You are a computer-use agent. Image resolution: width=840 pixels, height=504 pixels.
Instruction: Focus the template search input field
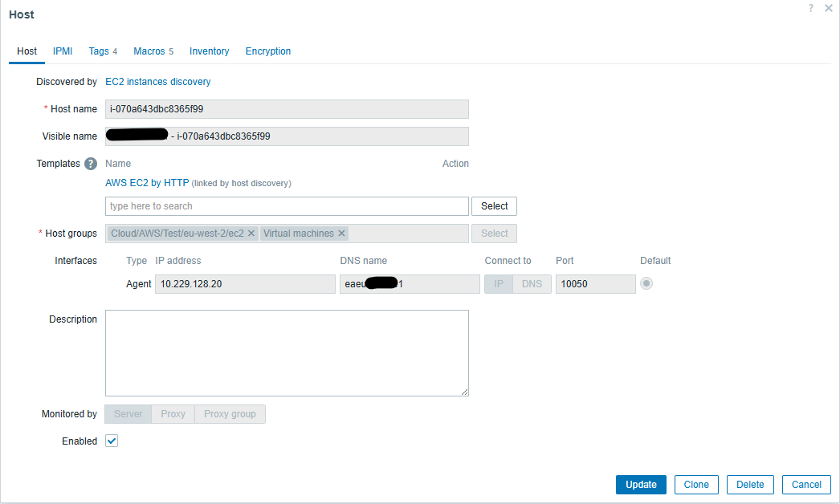point(287,206)
